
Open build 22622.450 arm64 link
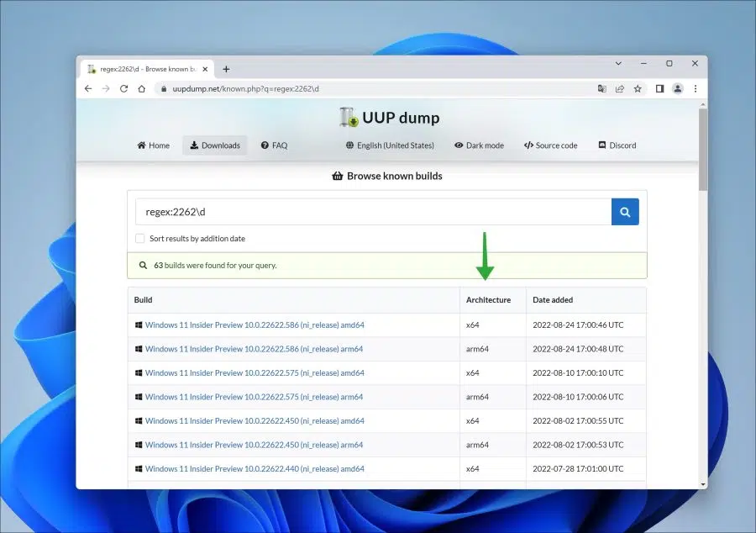point(254,445)
